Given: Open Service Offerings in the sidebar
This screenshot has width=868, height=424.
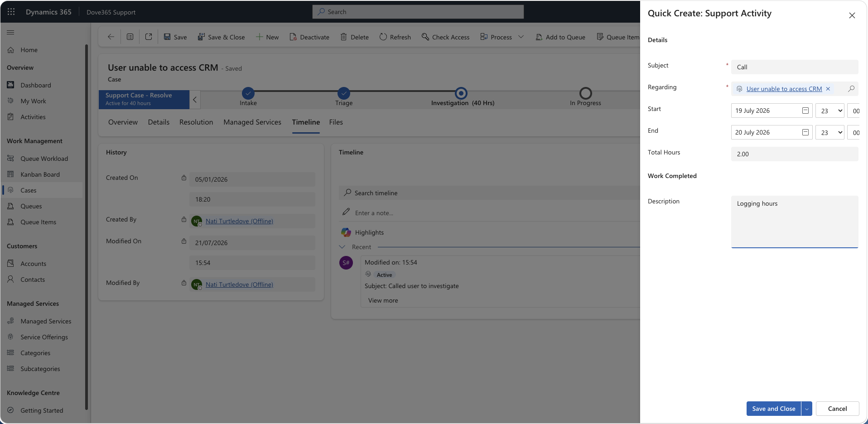Looking at the screenshot, I should 43,337.
